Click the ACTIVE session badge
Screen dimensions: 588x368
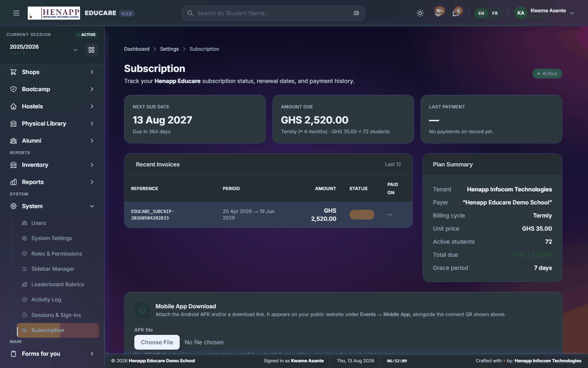tap(86, 35)
